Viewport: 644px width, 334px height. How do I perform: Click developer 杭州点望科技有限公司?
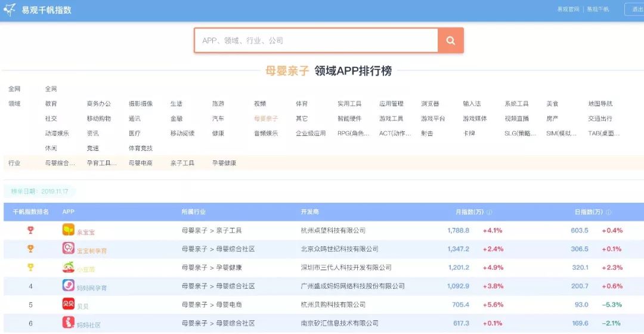click(x=333, y=230)
